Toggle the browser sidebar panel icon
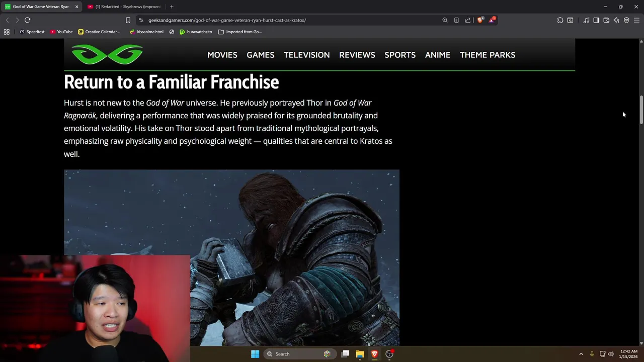Viewport: 644px width, 362px height. pyautogui.click(x=596, y=20)
